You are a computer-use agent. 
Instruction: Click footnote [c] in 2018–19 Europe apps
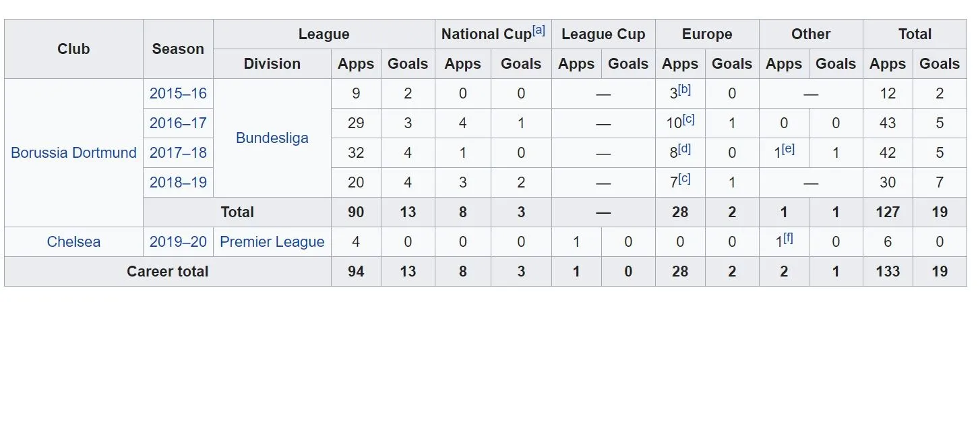tap(684, 179)
